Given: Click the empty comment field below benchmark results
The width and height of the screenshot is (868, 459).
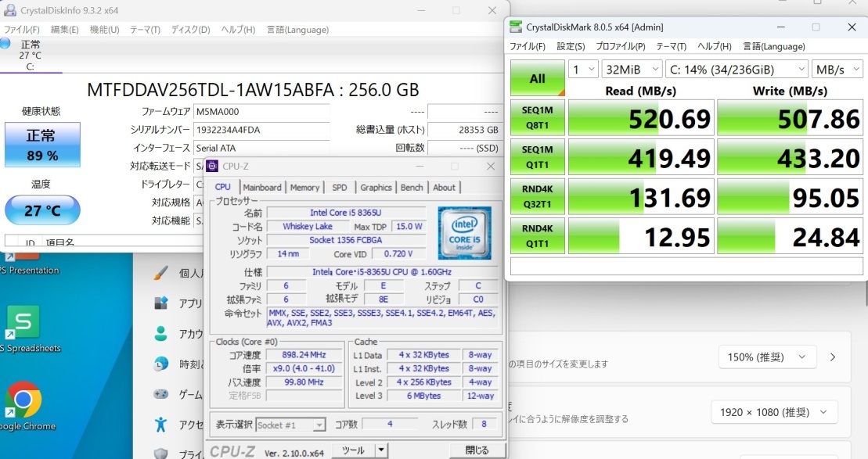Looking at the screenshot, I should point(686,267).
